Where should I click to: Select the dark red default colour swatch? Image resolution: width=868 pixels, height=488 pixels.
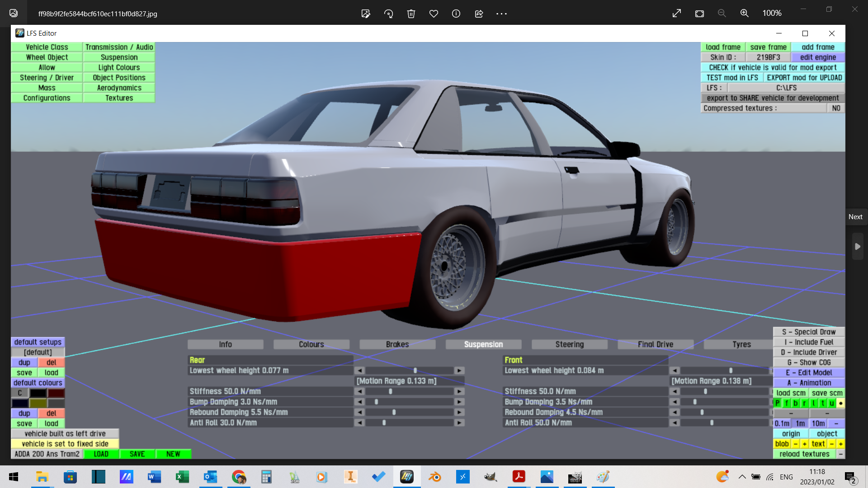tap(56, 393)
